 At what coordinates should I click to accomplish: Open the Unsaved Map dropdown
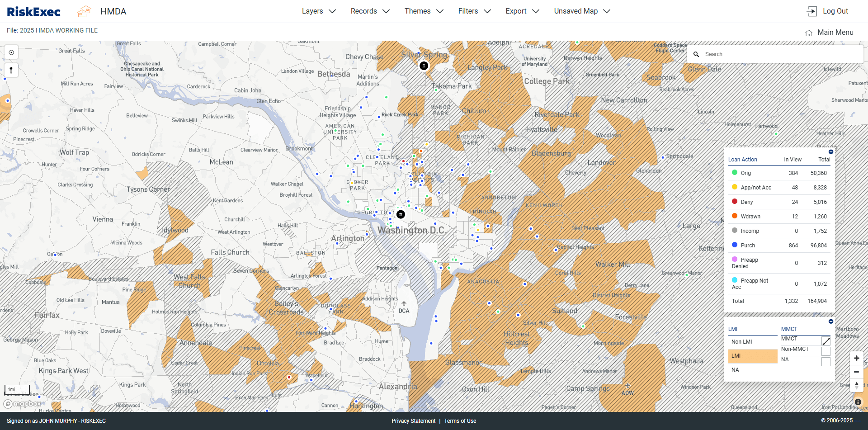tap(582, 11)
